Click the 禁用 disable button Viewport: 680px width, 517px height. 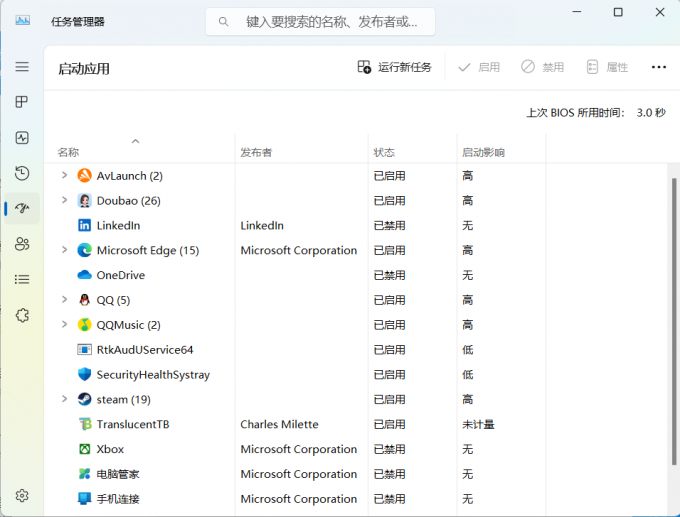pyautogui.click(x=542, y=67)
